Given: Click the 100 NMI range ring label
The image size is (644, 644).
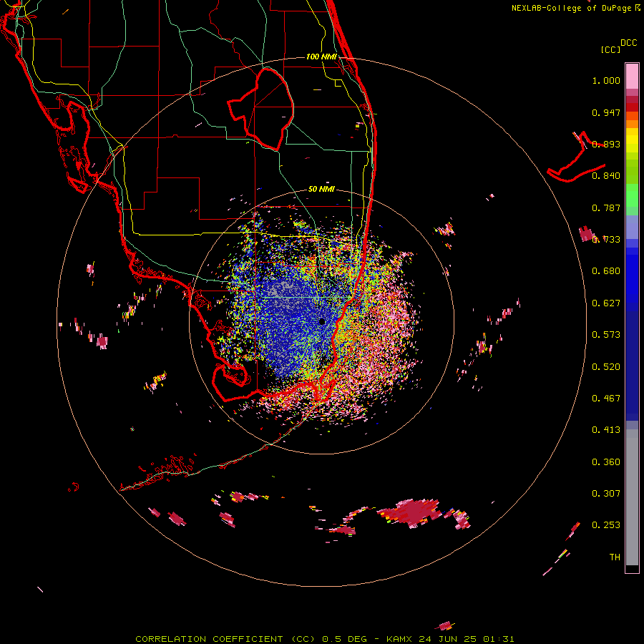Looking at the screenshot, I should [321, 57].
